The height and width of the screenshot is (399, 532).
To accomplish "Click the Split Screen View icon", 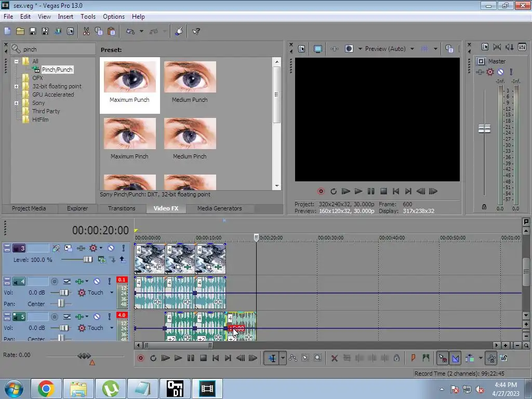I will coord(349,49).
